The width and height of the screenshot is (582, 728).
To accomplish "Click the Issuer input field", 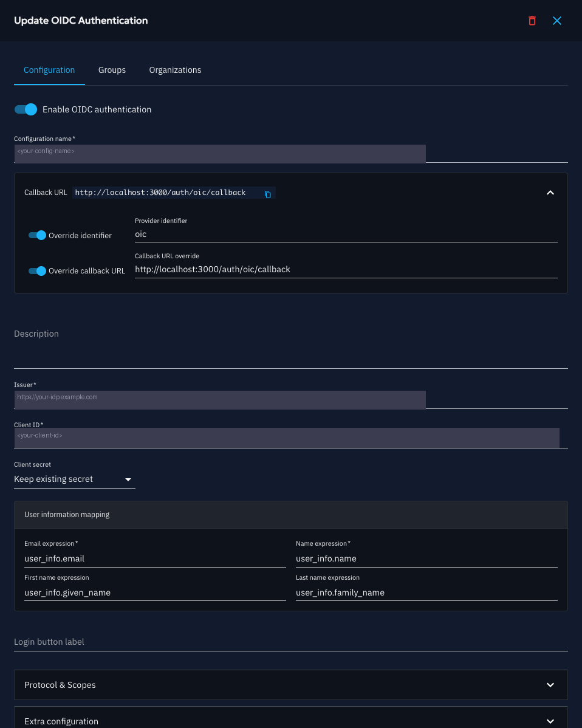I will tap(291, 400).
